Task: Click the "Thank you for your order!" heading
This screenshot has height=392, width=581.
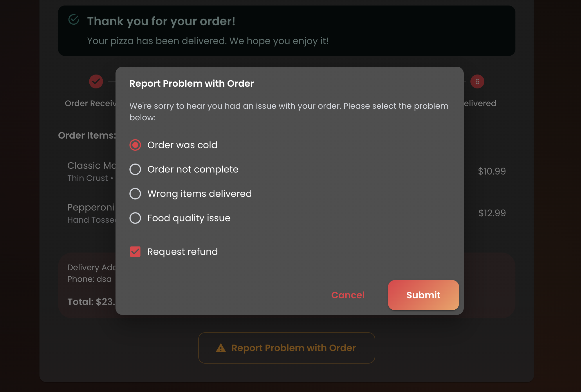Action: pos(161,21)
